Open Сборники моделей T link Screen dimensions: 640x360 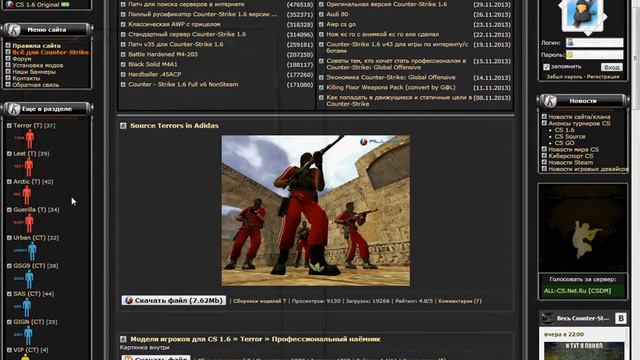260,301
